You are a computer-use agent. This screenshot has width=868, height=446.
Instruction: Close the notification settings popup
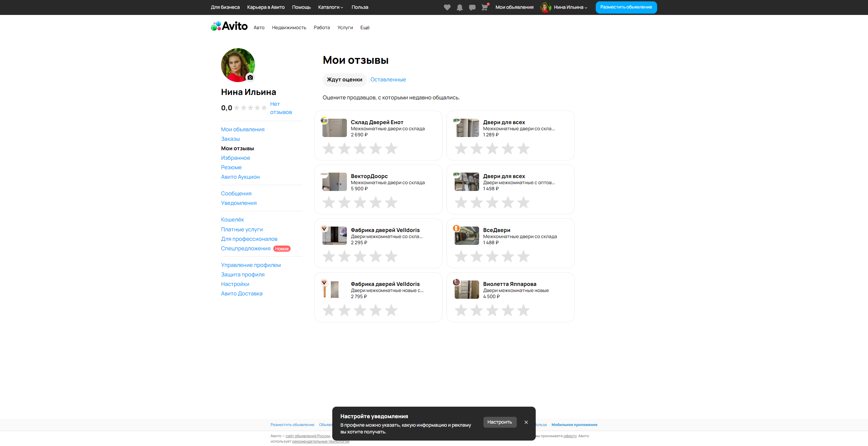(x=526, y=422)
